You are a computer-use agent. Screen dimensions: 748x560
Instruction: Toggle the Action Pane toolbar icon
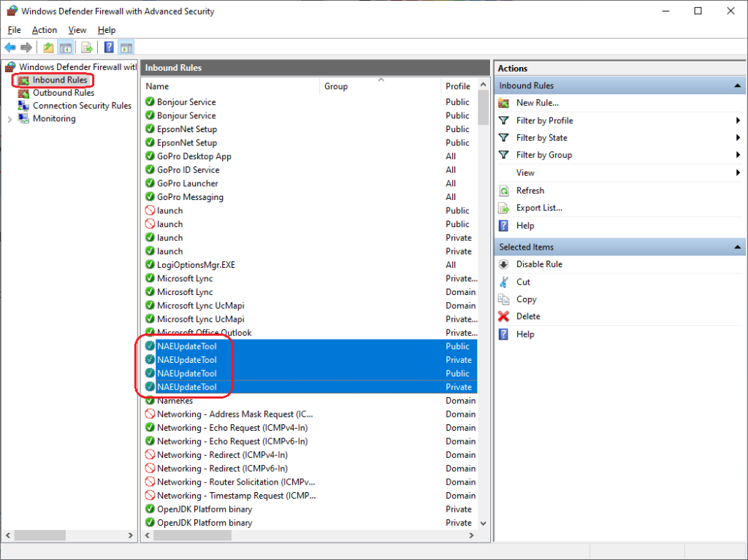(x=126, y=47)
